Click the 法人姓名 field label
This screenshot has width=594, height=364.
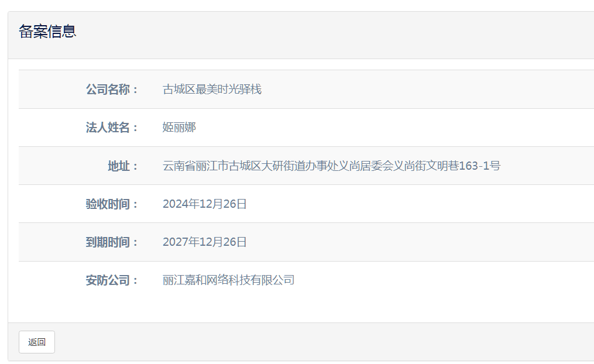click(x=111, y=128)
